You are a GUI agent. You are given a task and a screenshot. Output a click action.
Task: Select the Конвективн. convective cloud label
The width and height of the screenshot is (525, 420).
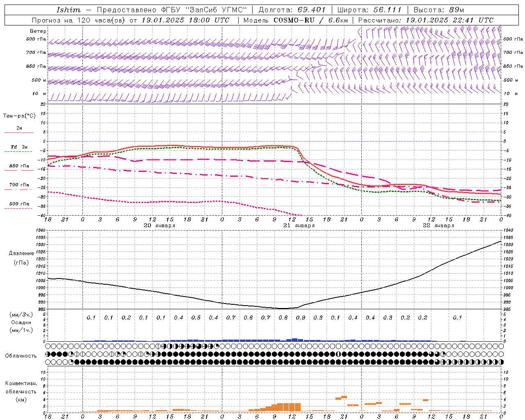coord(21,383)
